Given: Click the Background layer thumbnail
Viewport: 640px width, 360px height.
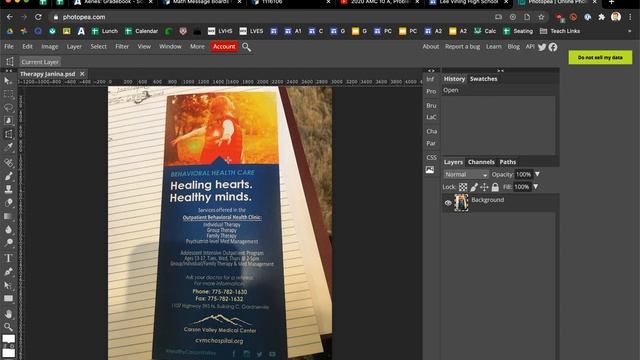Looking at the screenshot, I should point(461,203).
